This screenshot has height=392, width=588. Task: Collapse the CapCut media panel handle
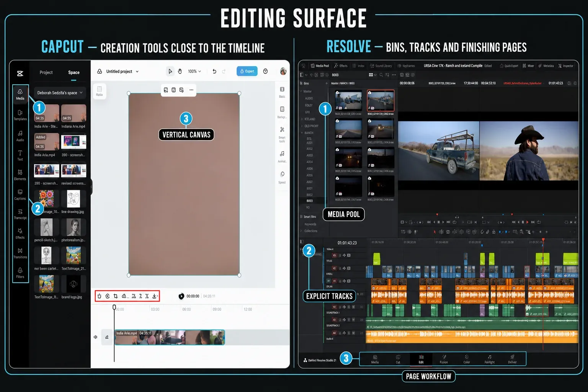click(x=91, y=187)
